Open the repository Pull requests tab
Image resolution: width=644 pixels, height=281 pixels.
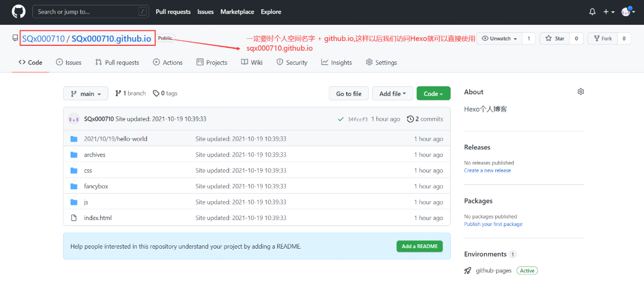[x=117, y=63]
